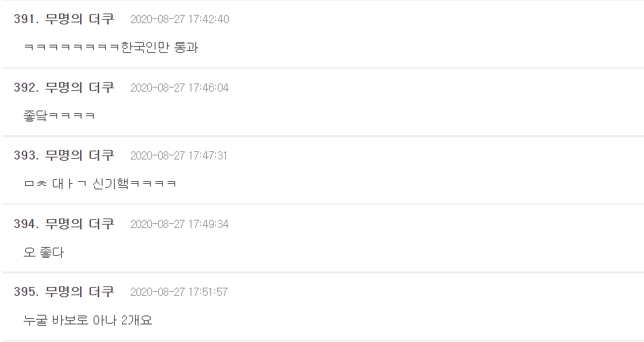Viewport: 644px width, 342px height.
Task: Click the username on comment 391
Action: coord(80,19)
